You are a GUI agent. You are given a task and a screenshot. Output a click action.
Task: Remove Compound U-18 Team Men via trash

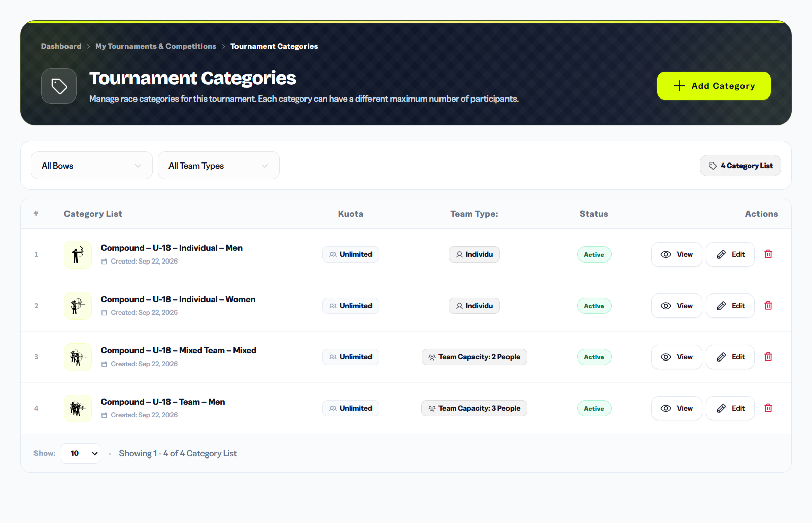coord(768,408)
